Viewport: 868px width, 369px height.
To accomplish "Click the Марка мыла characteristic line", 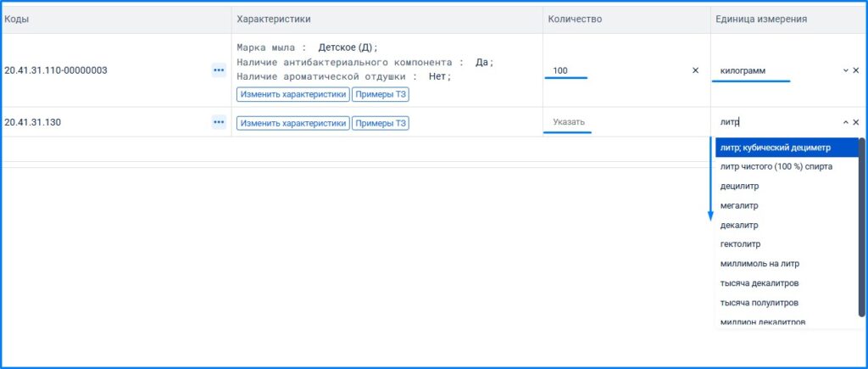I will (307, 48).
